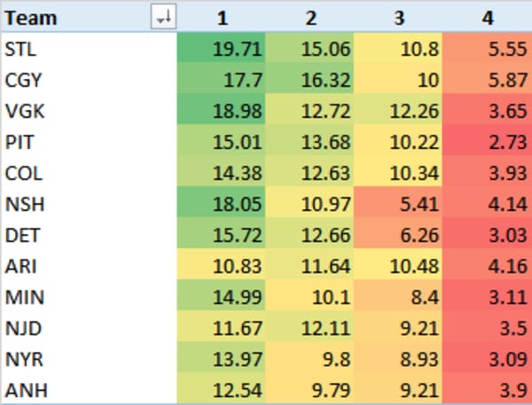
Task: Click the cell showing 18.05
Action: pos(221,202)
